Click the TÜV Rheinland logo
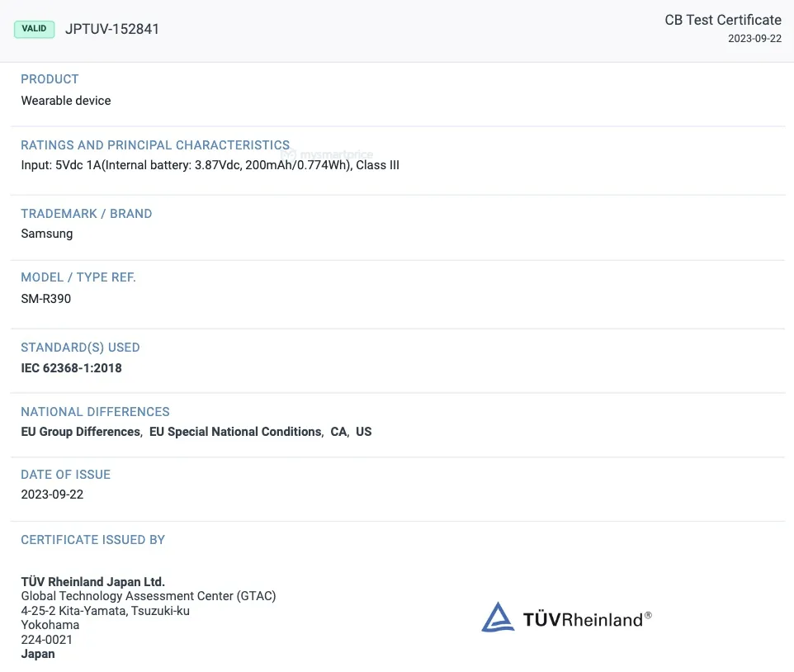Screen dimensions: 794x672 click(566, 618)
